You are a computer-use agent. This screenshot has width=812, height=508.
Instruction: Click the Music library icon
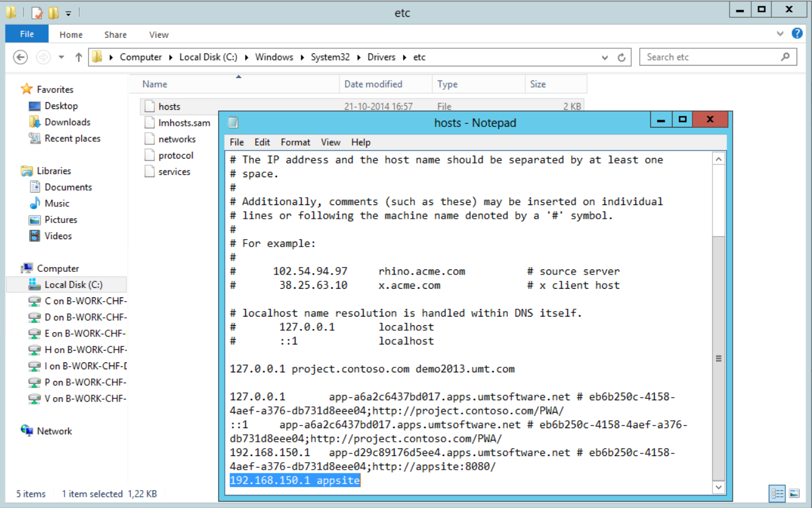pyautogui.click(x=35, y=203)
